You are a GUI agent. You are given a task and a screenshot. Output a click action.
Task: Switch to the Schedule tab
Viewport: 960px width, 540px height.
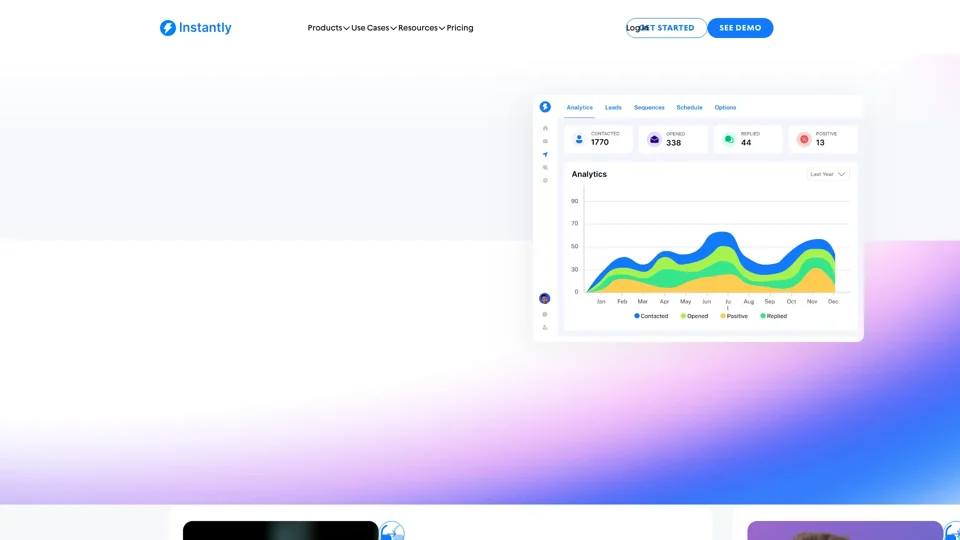pos(689,107)
